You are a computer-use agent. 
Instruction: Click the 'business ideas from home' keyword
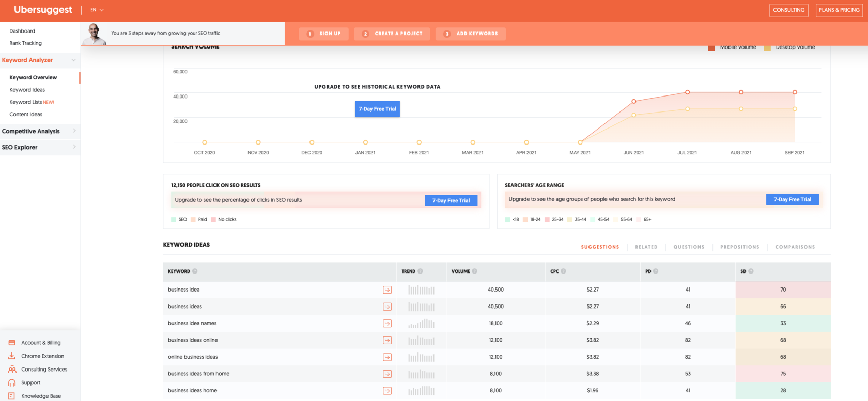[x=198, y=374]
